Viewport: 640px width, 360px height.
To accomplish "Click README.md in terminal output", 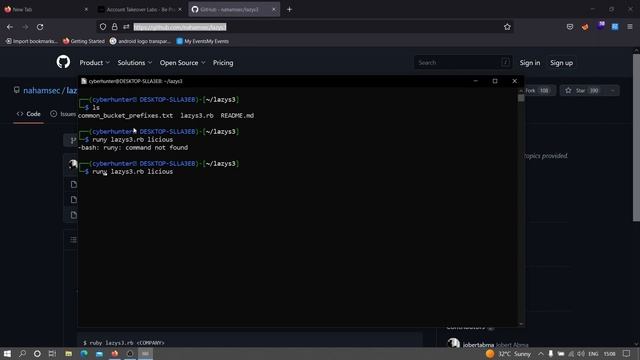I will point(237,116).
